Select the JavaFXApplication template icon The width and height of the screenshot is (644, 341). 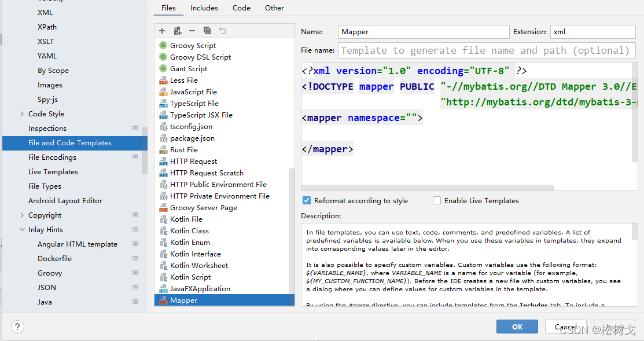163,288
